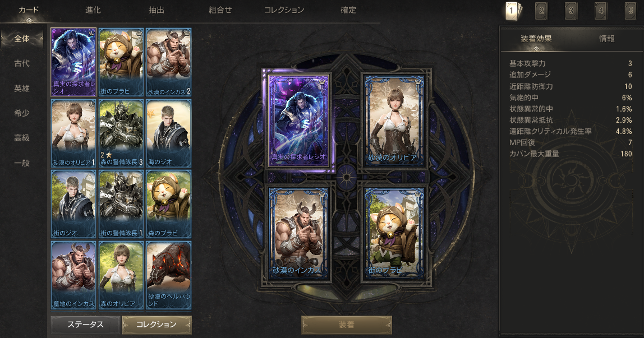Switch to card deck slot 4
The width and height of the screenshot is (644, 338).
click(x=601, y=11)
